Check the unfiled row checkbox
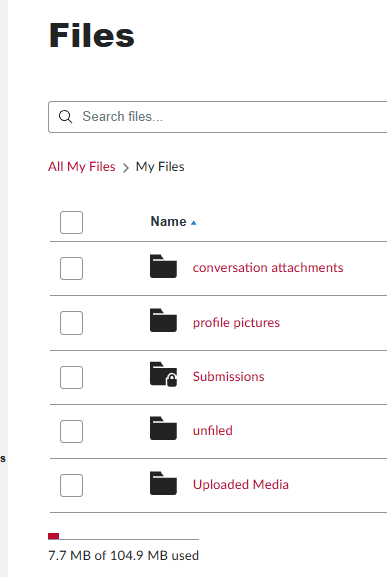 71,431
